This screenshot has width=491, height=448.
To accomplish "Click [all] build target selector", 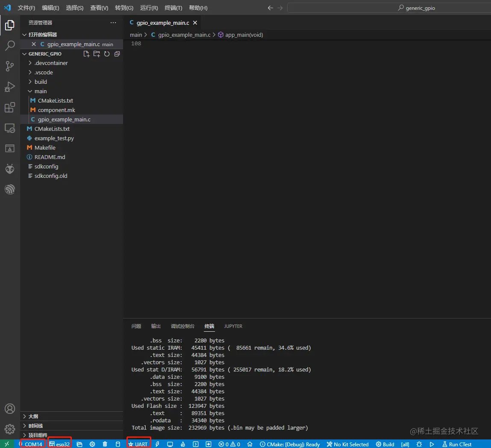I will (405, 444).
